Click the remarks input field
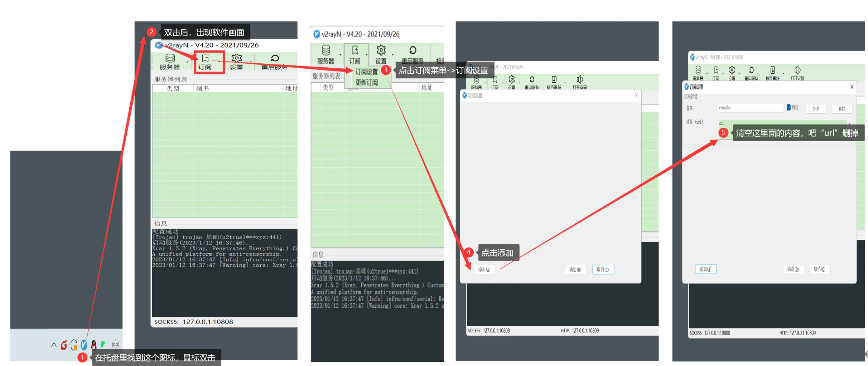The width and height of the screenshot is (868, 366). pyautogui.click(x=750, y=108)
